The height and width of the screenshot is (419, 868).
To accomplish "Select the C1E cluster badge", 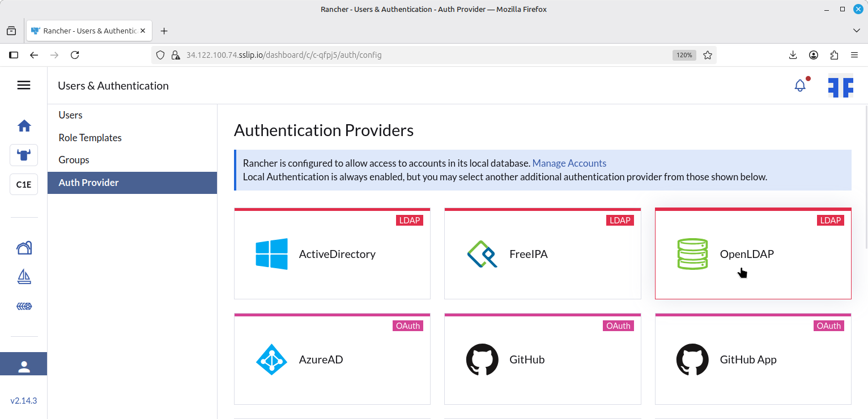I will pos(24,184).
